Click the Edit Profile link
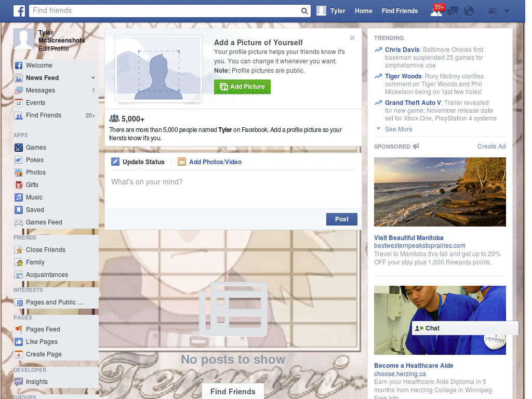Screen dimensions: 532x399 pyautogui.click(x=54, y=49)
